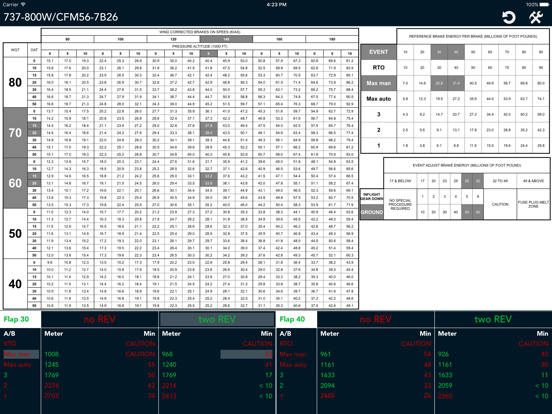Click the NO SPECIAL PROCEDURE REQUIRED cell
This screenshot has width=552, height=414.
point(400,204)
